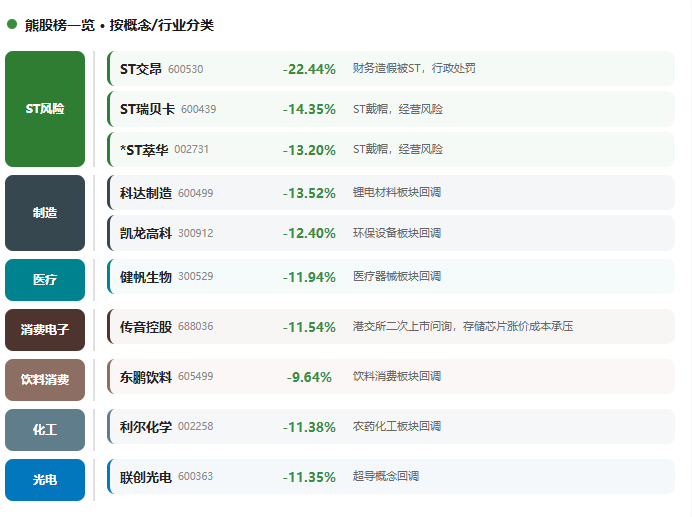Click the -12.40% change value

click(x=309, y=233)
